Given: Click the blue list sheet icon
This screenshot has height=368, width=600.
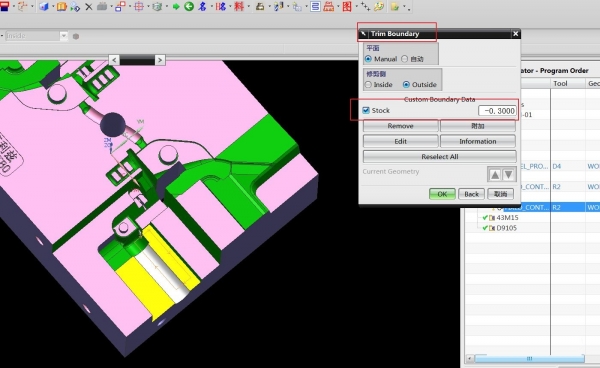Looking at the screenshot, I should [315, 7].
